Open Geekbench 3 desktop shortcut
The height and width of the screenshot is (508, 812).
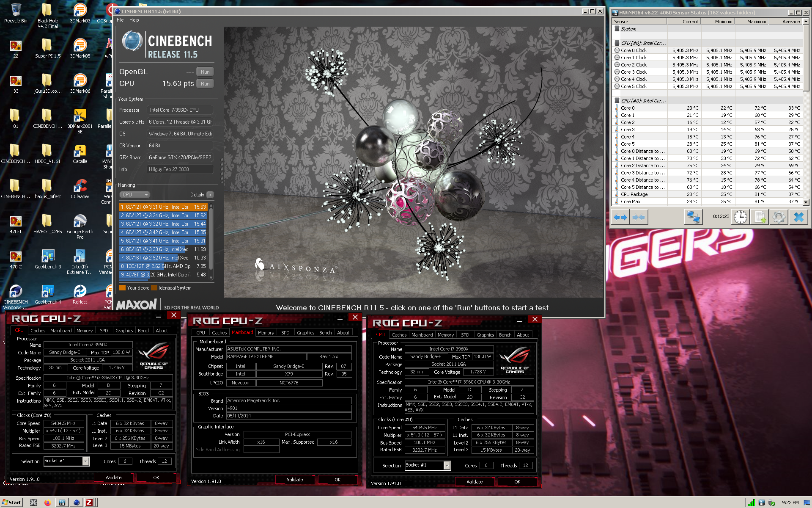(48, 259)
